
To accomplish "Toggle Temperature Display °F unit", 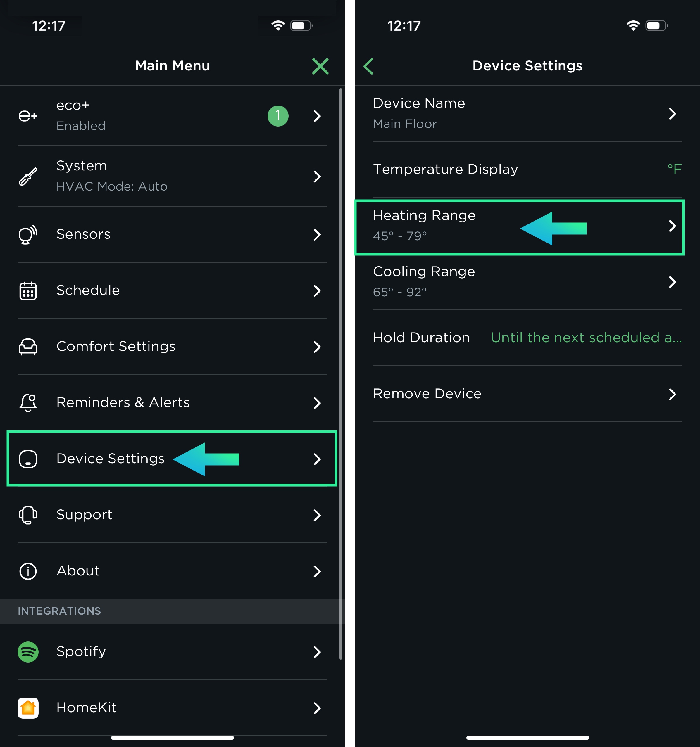I will click(x=674, y=169).
